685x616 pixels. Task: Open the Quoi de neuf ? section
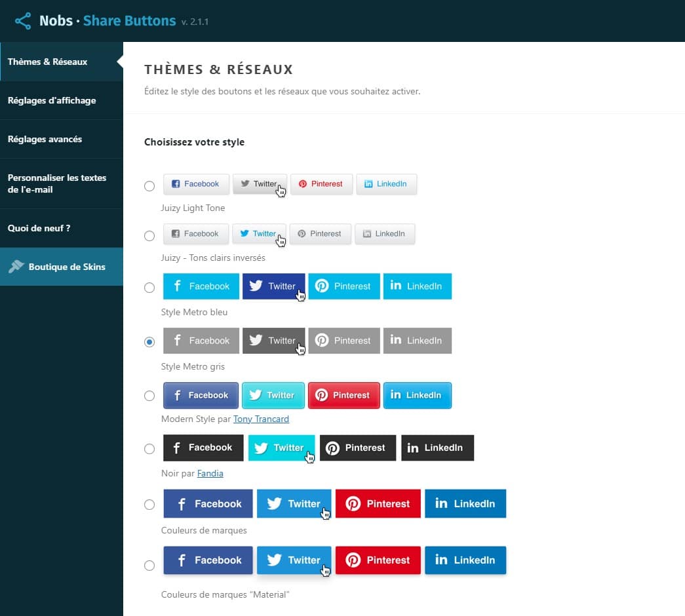(x=39, y=228)
